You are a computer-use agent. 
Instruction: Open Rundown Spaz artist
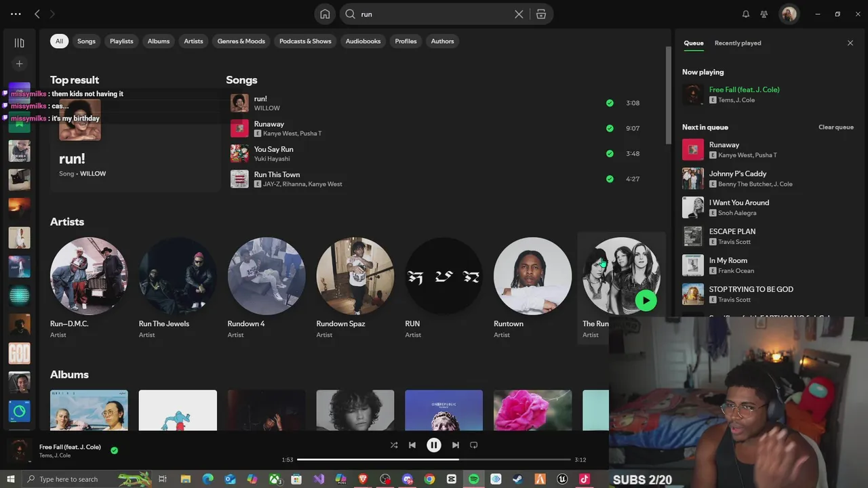(355, 287)
